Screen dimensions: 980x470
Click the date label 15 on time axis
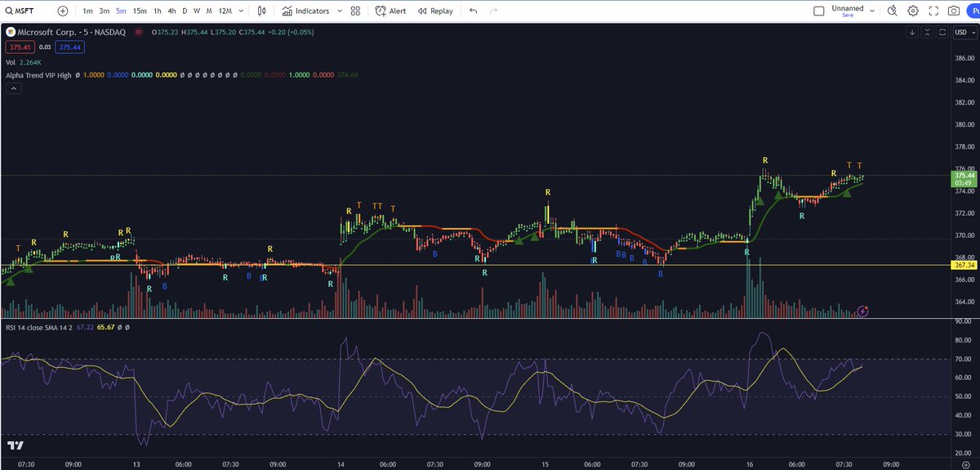pyautogui.click(x=544, y=463)
